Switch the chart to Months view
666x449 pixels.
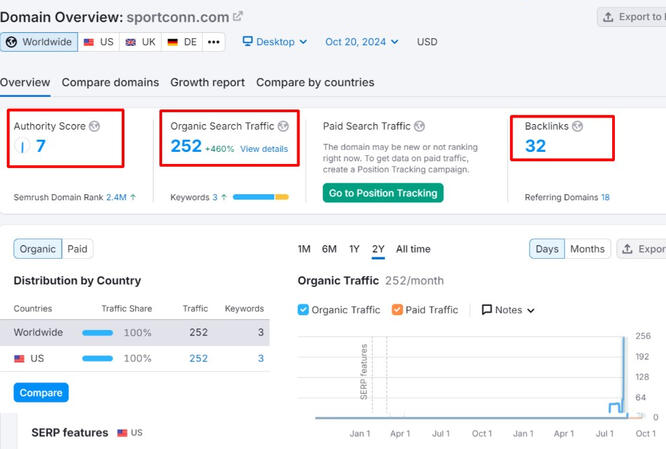587,249
